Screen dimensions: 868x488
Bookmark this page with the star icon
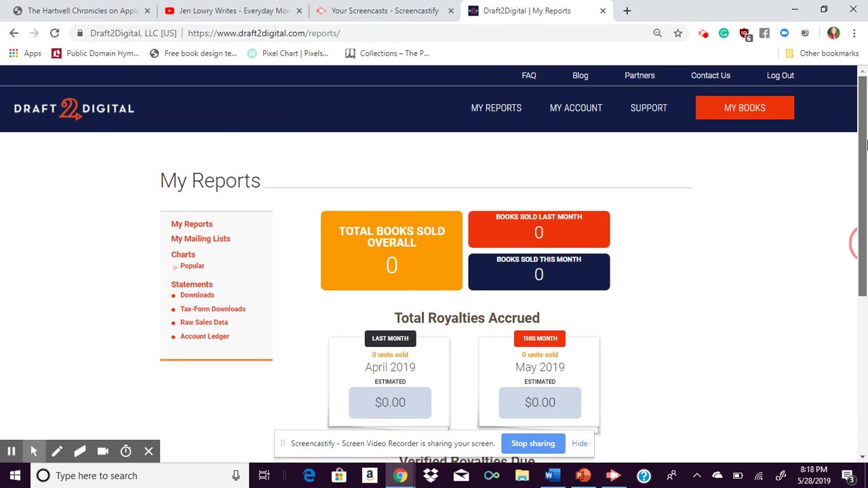677,33
